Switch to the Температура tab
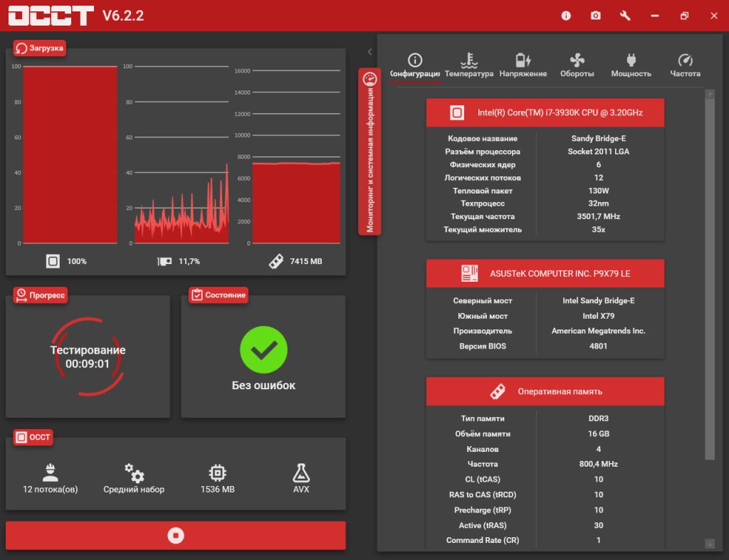 click(x=469, y=65)
